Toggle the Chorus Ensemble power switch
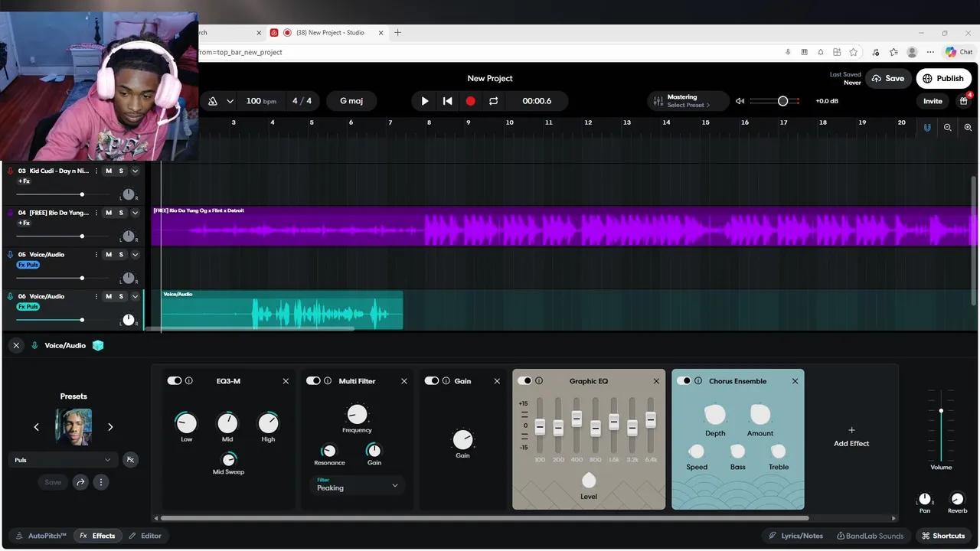Screen dimensions: 980x551 (684, 380)
